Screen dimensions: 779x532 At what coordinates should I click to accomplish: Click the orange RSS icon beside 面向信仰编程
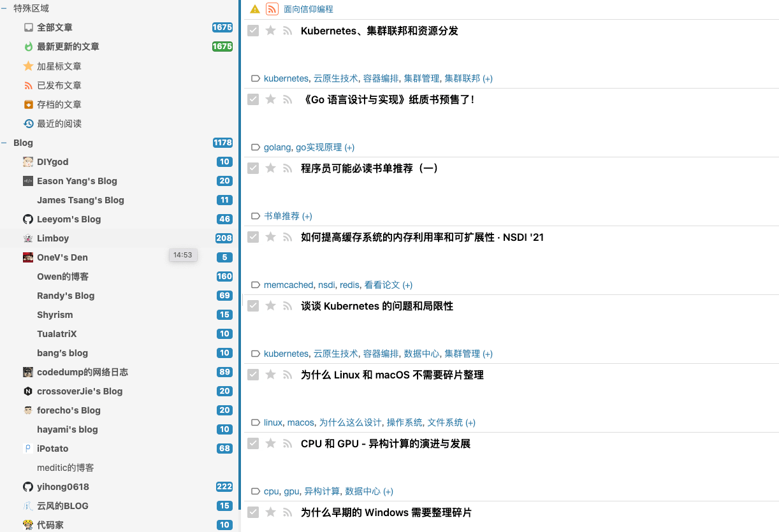(272, 9)
